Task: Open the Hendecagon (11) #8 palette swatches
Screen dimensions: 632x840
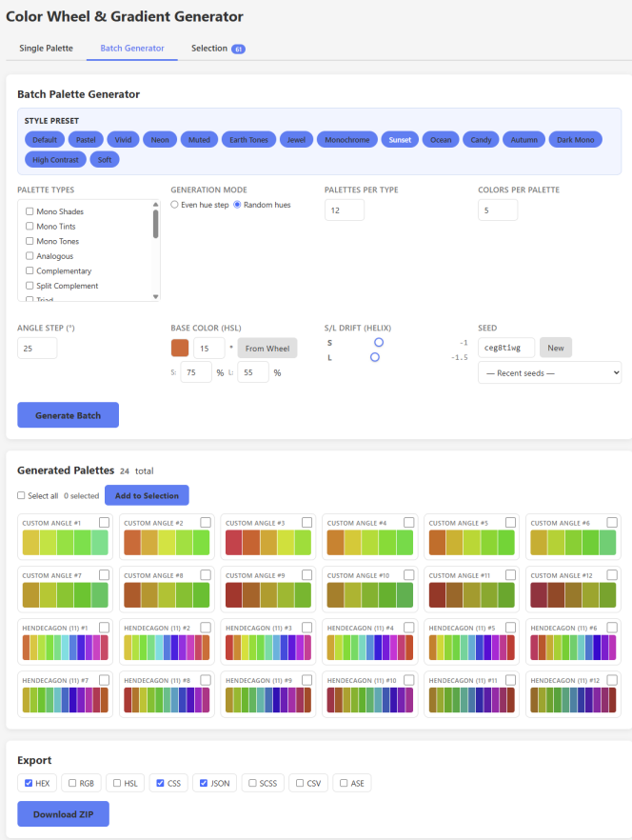Action: click(167, 700)
